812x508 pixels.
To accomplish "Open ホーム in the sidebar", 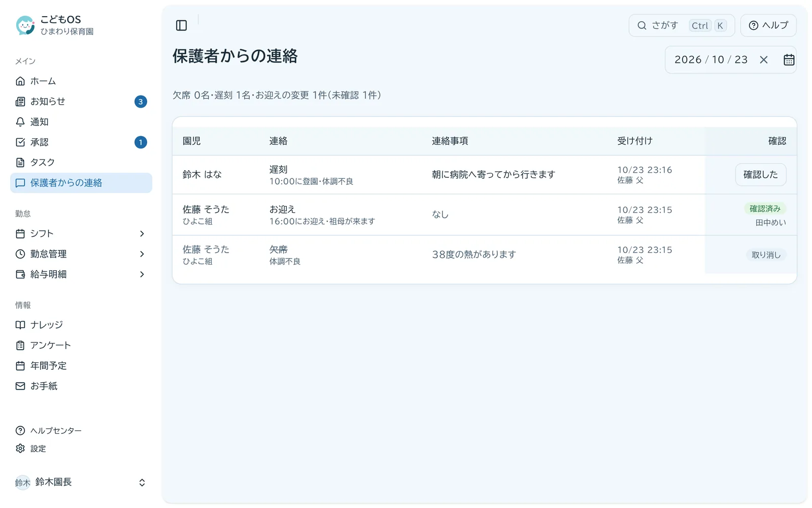I will 81,81.
